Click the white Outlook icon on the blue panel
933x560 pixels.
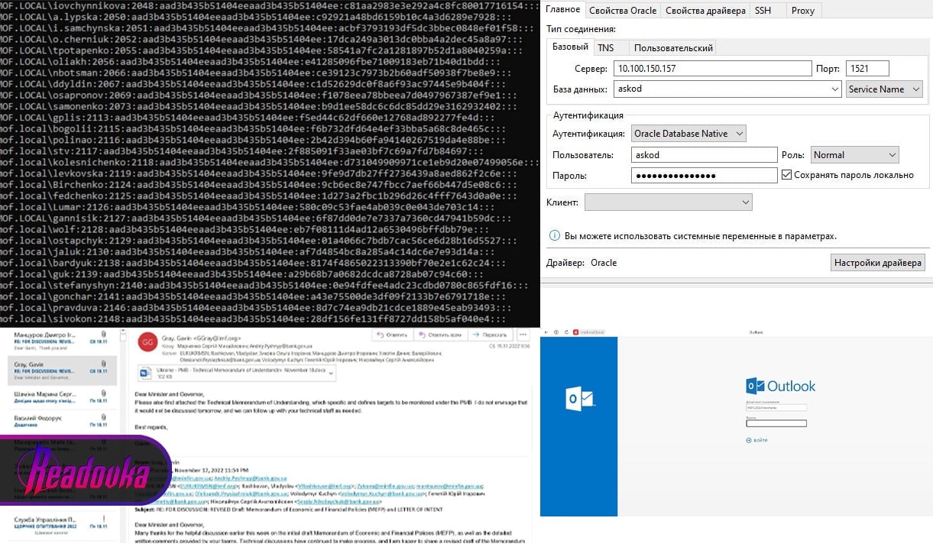578,400
